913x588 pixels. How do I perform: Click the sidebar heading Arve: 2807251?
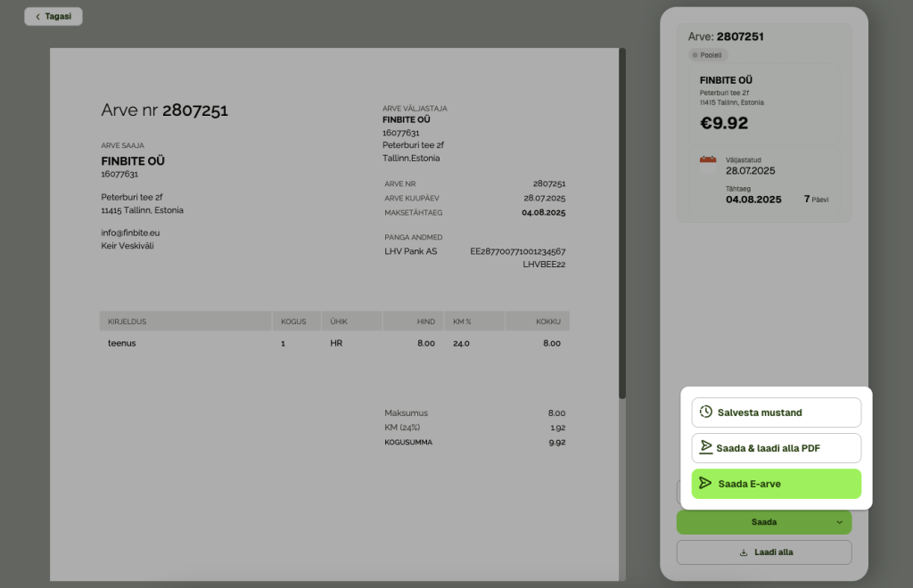click(x=726, y=37)
